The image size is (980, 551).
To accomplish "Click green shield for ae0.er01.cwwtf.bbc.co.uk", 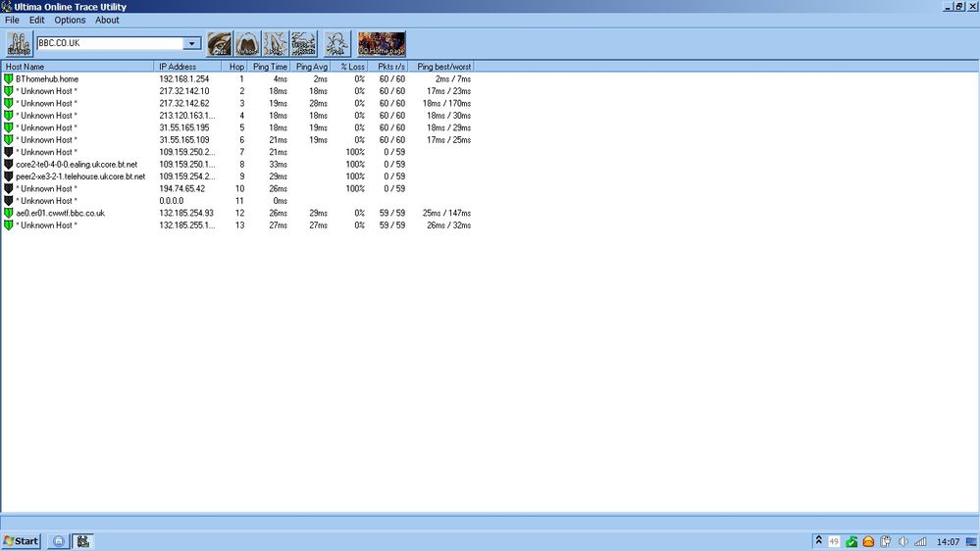I will (x=8, y=213).
